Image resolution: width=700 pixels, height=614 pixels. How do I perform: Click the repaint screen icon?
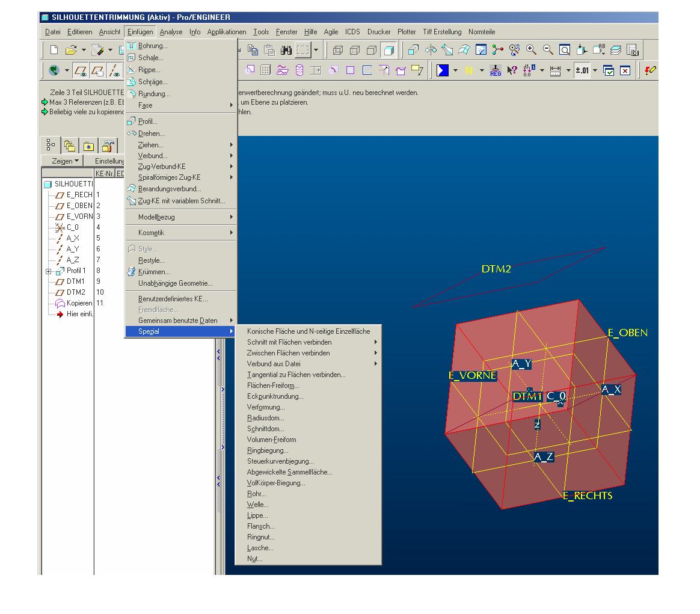pyautogui.click(x=481, y=50)
